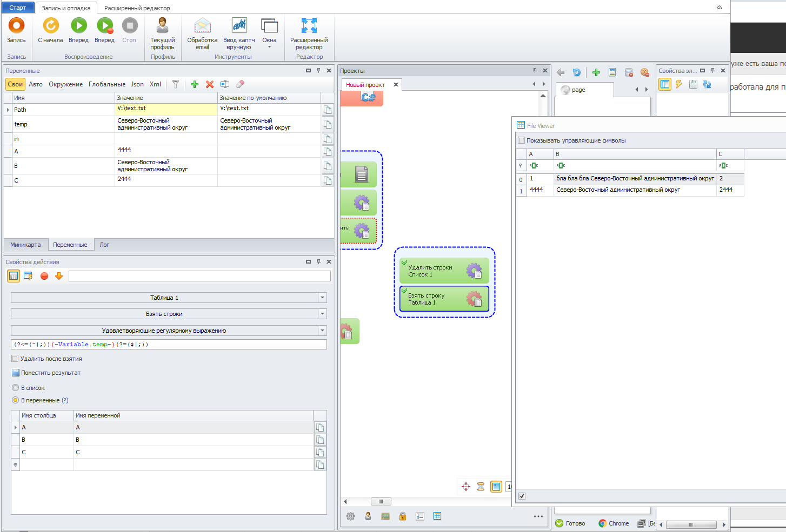
Task: Click the gear settings icon below project canvas
Action: point(350,516)
